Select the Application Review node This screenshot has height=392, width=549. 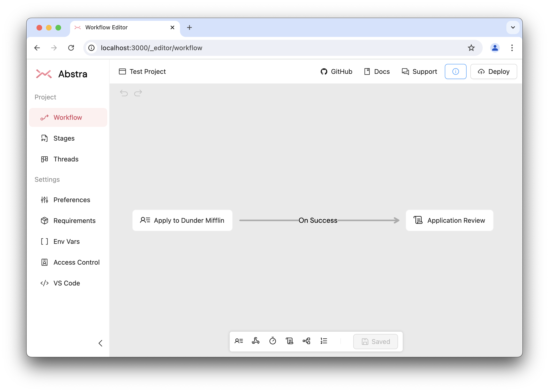[x=450, y=220]
